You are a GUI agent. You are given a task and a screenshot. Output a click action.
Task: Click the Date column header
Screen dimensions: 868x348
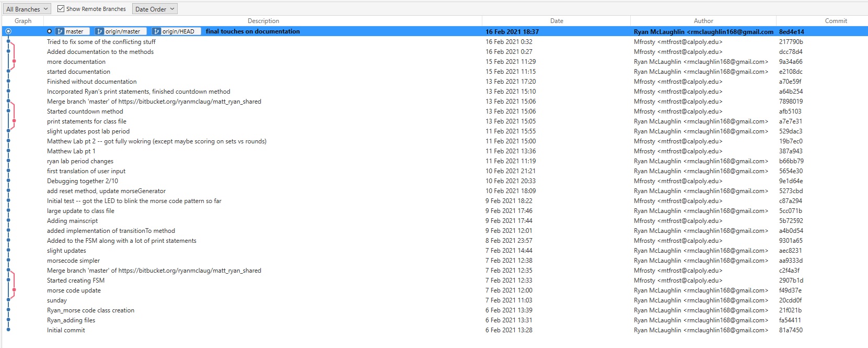[x=557, y=21]
